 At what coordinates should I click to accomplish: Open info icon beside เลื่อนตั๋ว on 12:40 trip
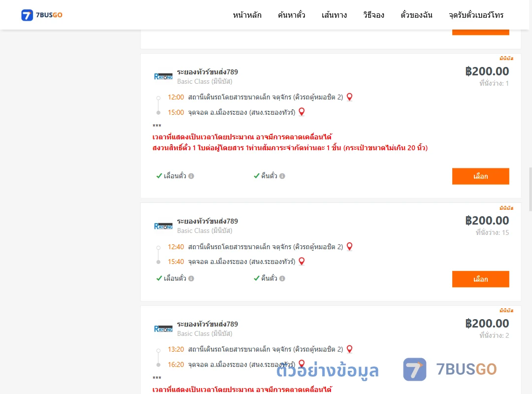pos(191,279)
